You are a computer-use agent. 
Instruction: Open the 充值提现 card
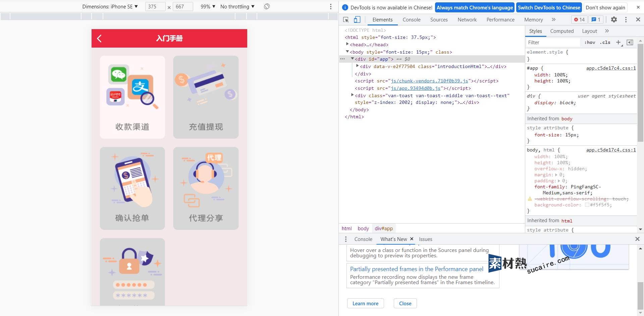pos(206,97)
